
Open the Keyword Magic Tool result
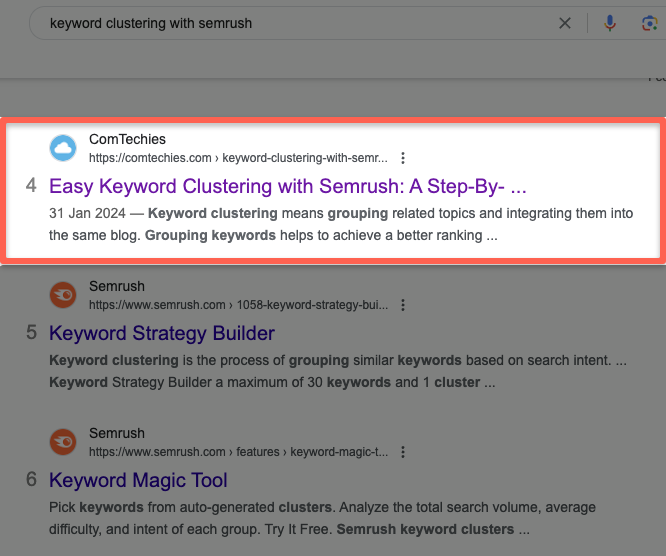138,480
